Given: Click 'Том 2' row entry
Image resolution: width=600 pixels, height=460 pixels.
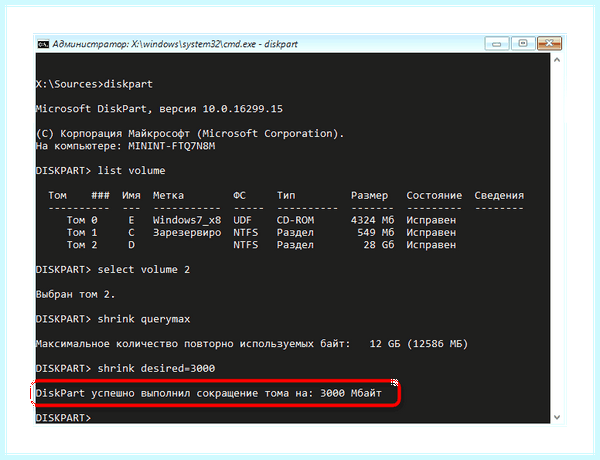Looking at the screenshot, I should tap(82, 245).
